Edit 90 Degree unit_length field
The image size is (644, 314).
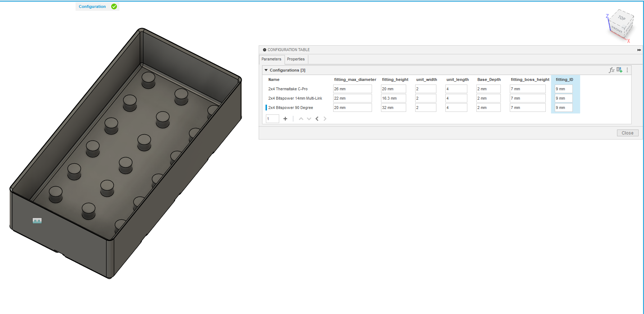click(x=456, y=108)
